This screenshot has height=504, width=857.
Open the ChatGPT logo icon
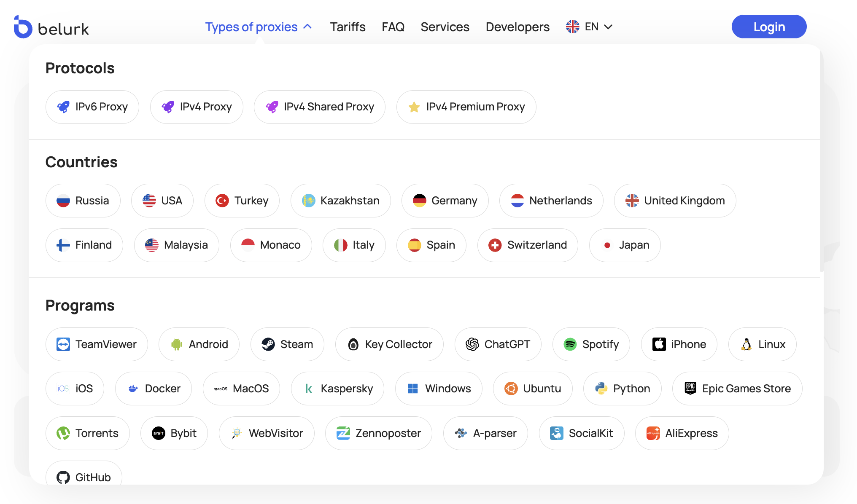472,344
